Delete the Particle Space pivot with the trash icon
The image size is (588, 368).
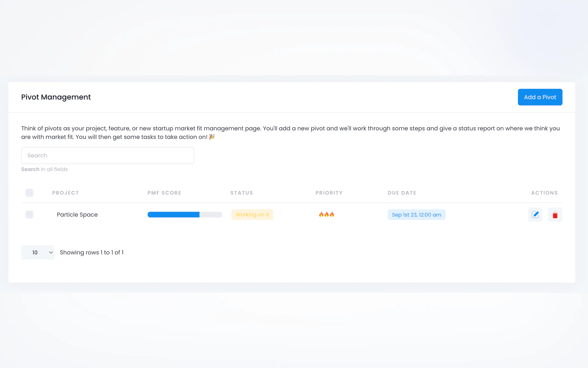555,215
